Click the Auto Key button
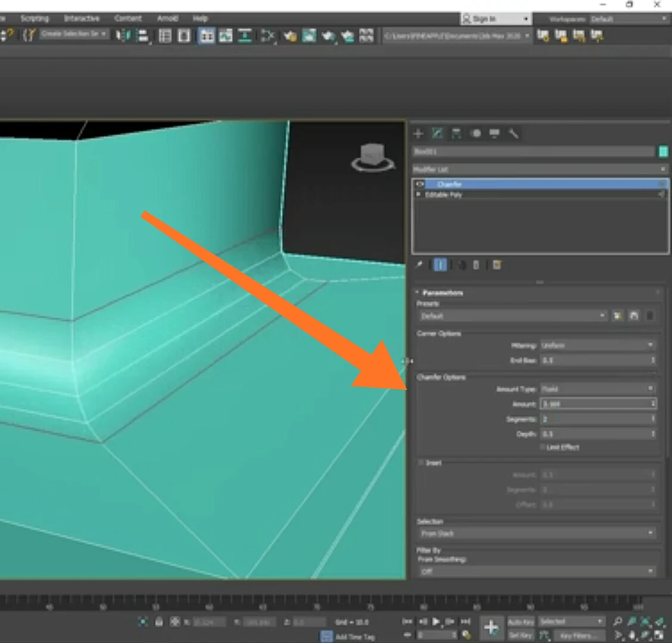672x643 pixels. [521, 622]
